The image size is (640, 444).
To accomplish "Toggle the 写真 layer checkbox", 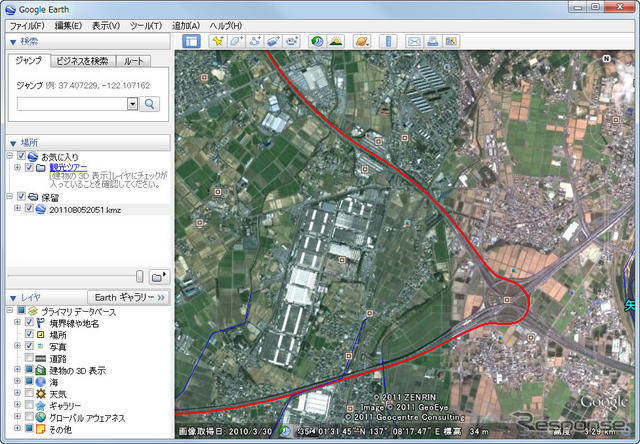I will (x=29, y=346).
